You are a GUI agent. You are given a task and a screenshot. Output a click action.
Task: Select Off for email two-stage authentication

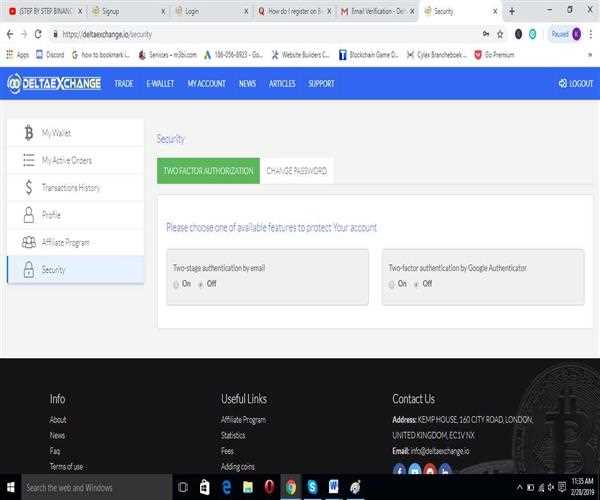(200, 284)
